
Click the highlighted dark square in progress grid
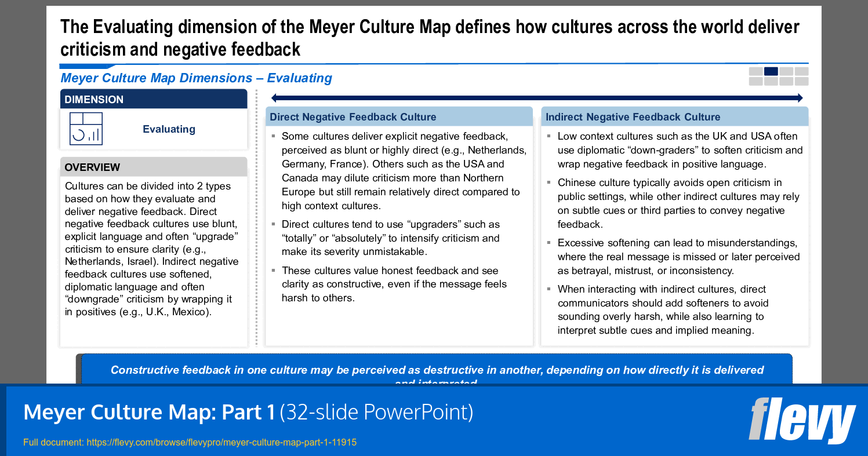coord(771,71)
